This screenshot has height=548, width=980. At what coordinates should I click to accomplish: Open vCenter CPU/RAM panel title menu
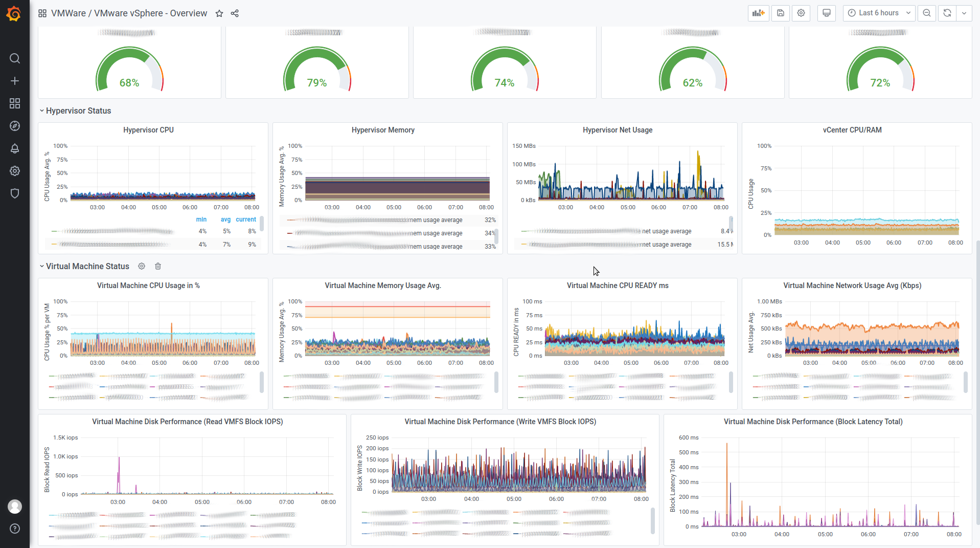[x=852, y=130]
